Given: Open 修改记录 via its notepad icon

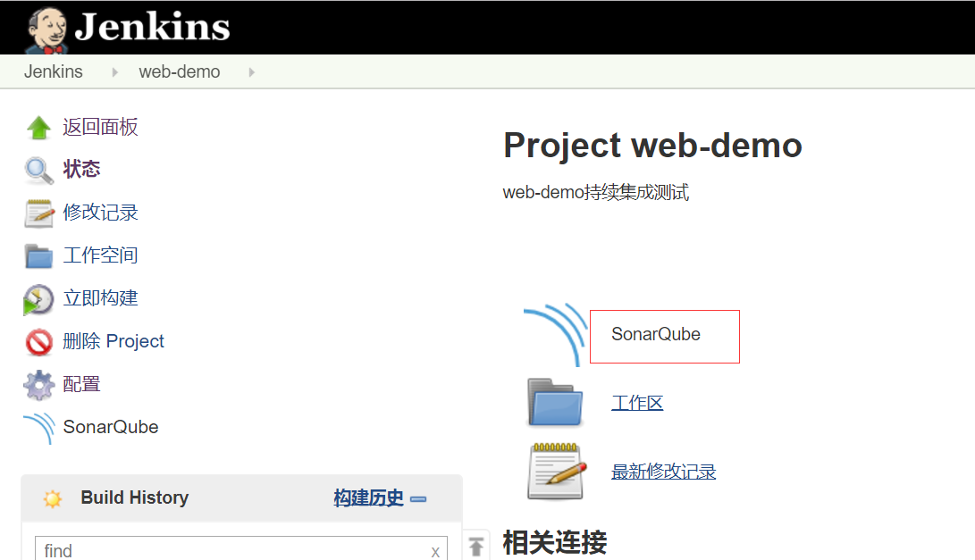Looking at the screenshot, I should tap(38, 213).
